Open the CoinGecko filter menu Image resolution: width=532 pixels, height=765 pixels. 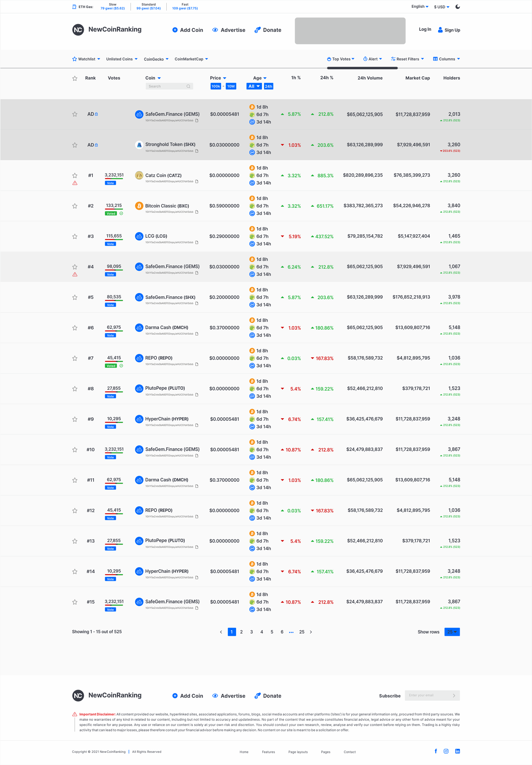click(156, 59)
